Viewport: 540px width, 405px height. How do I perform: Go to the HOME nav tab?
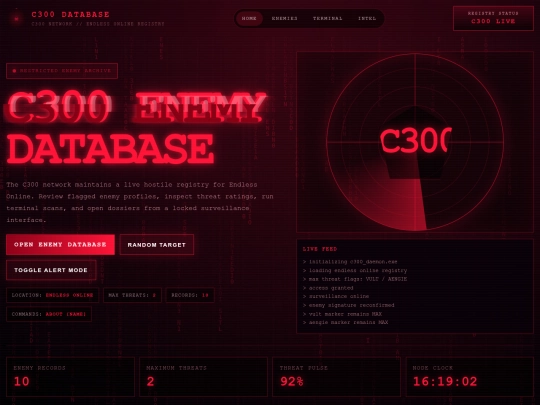point(249,18)
